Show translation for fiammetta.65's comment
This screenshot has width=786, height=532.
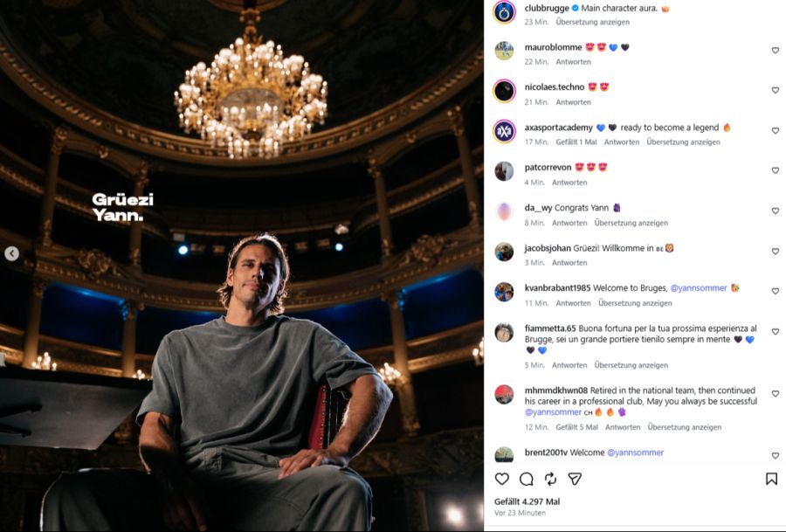click(631, 365)
